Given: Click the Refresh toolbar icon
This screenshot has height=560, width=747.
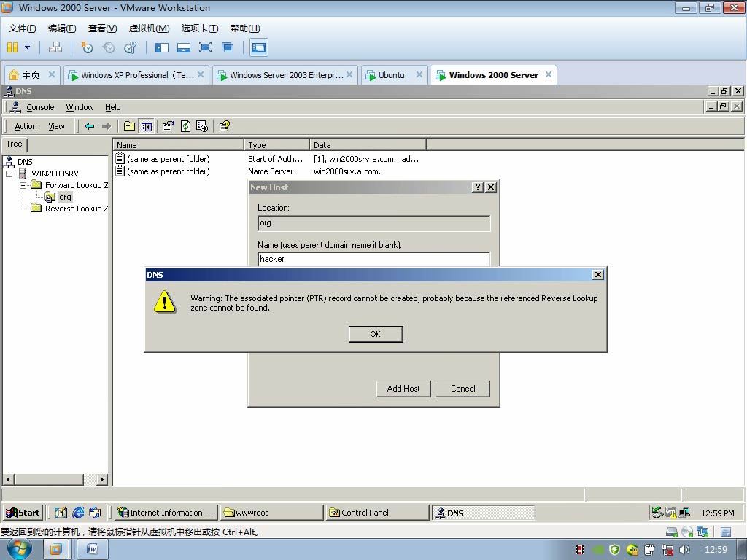Looking at the screenshot, I should pos(185,126).
